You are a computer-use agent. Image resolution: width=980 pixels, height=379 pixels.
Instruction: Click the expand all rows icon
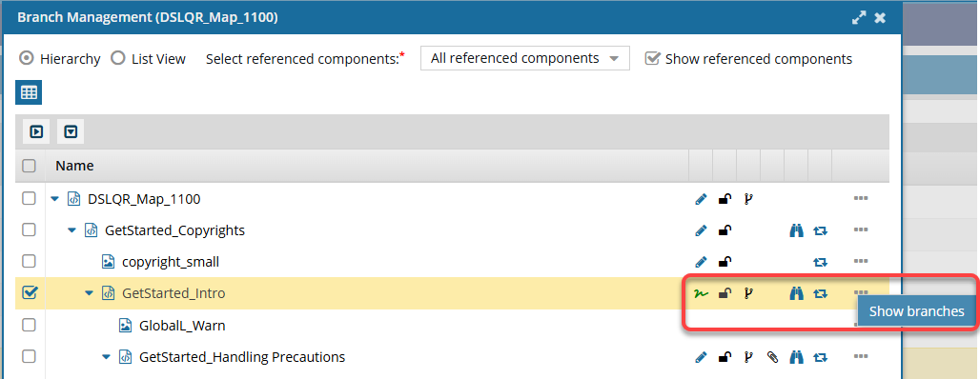(x=36, y=131)
